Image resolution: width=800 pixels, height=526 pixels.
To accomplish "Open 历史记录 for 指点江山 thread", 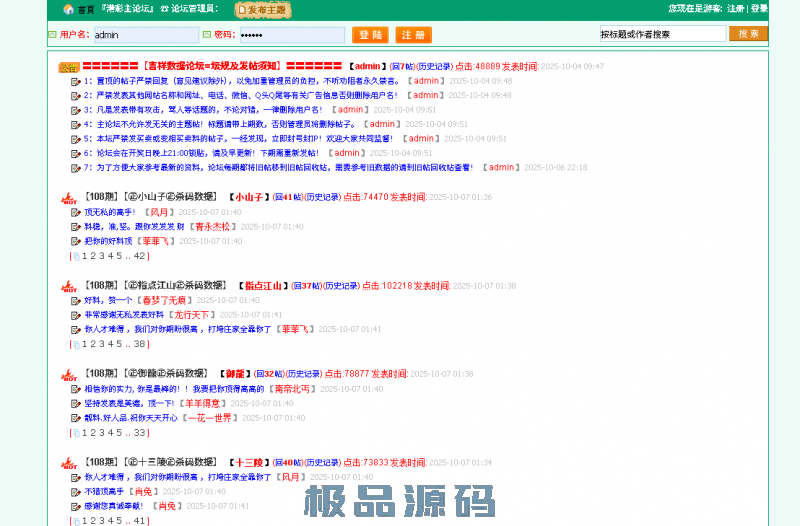I will [x=341, y=286].
